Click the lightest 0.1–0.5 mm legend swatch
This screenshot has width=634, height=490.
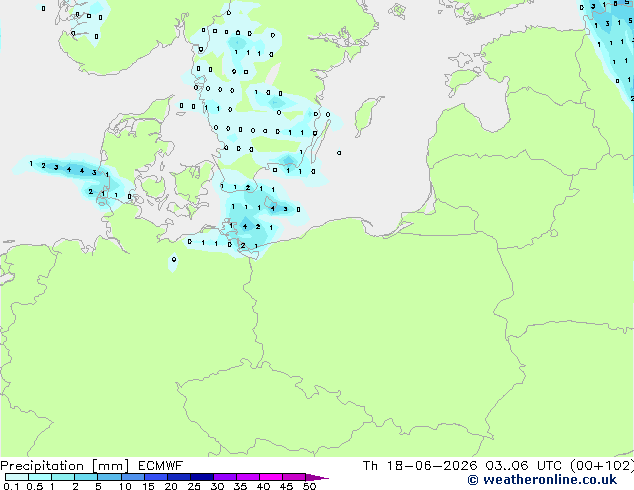[x=17, y=477]
